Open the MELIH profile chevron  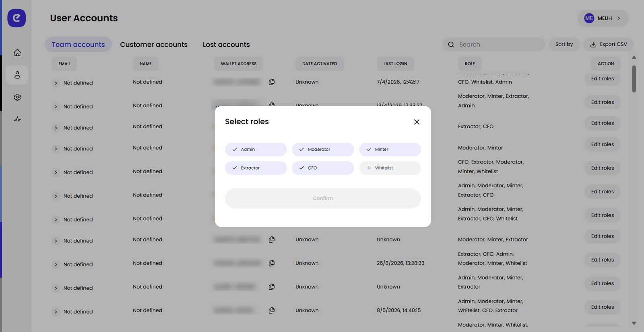coord(619,18)
